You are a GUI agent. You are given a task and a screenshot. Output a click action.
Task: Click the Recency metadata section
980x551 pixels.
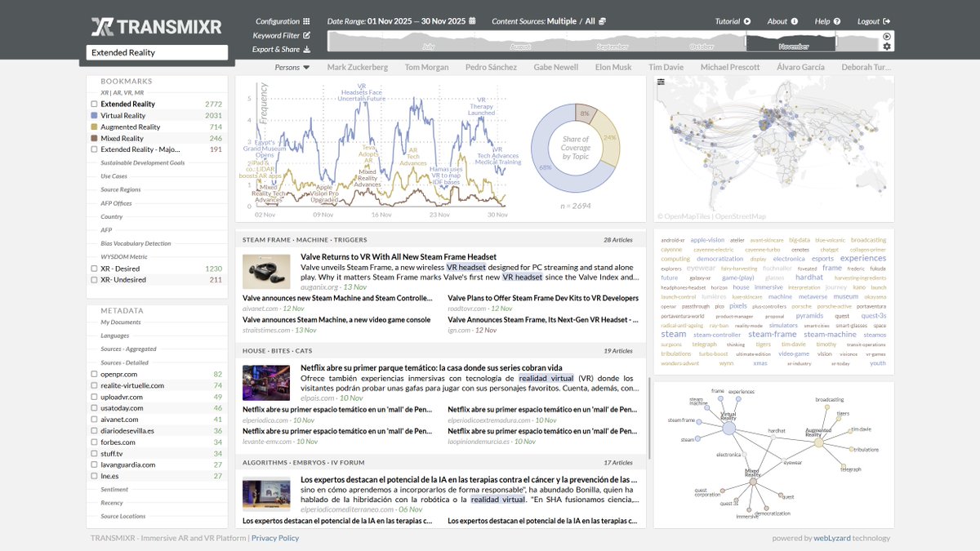click(112, 503)
